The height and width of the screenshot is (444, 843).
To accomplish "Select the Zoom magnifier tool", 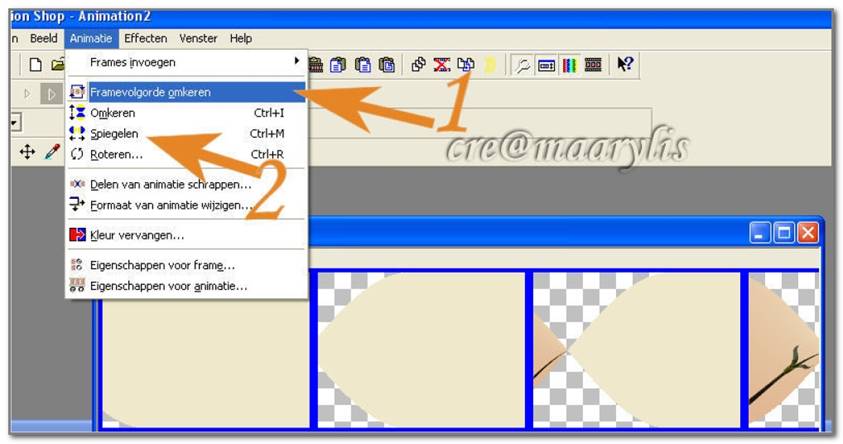I will (x=522, y=66).
